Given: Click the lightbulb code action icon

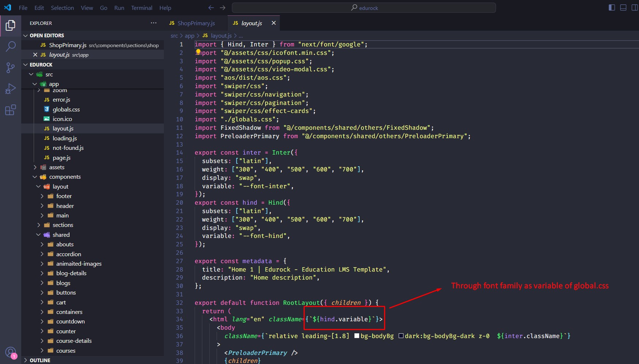Looking at the screenshot, I should click(x=198, y=52).
